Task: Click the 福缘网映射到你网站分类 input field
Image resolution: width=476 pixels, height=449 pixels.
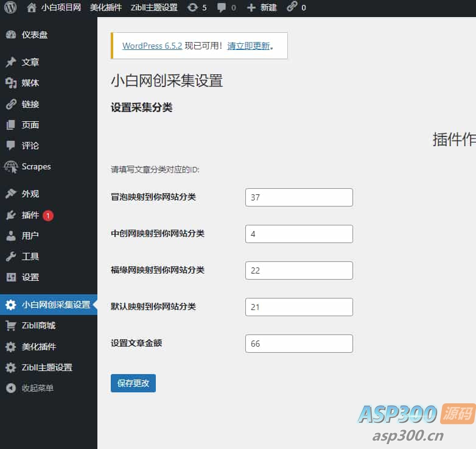Action: click(299, 270)
